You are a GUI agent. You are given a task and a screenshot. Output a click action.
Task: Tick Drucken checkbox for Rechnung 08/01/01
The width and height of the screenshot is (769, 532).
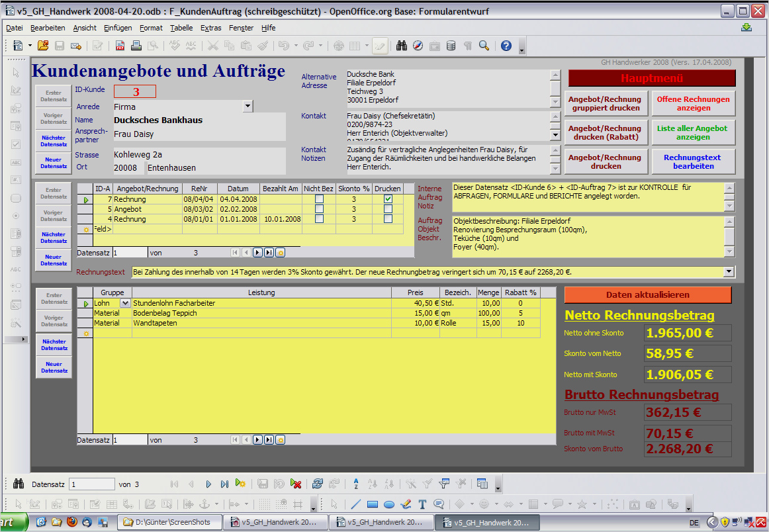click(x=388, y=219)
